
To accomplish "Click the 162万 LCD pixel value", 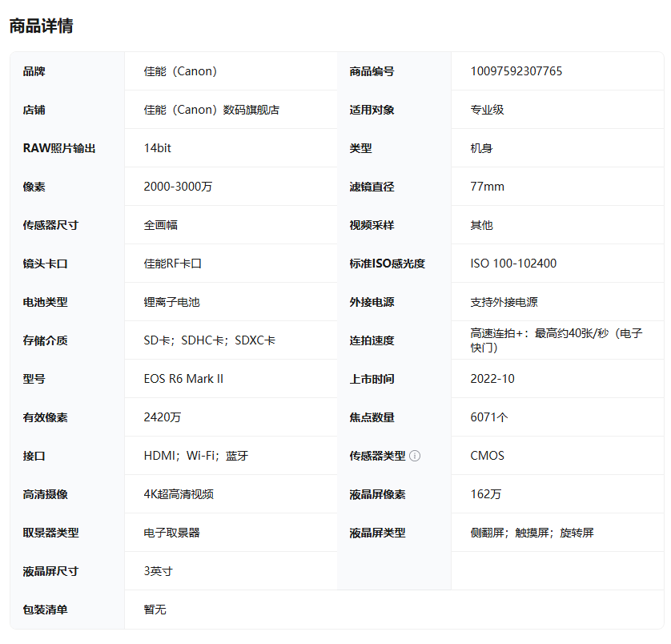I will [485, 494].
